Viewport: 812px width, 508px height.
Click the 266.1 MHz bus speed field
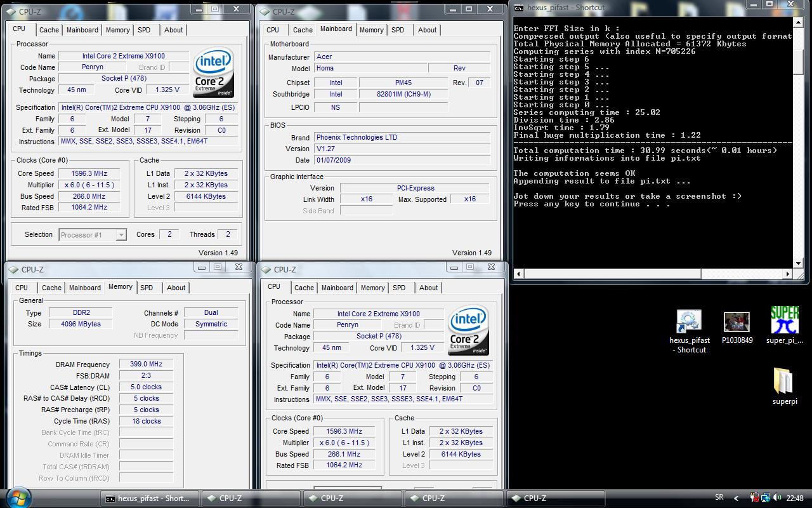(x=344, y=455)
